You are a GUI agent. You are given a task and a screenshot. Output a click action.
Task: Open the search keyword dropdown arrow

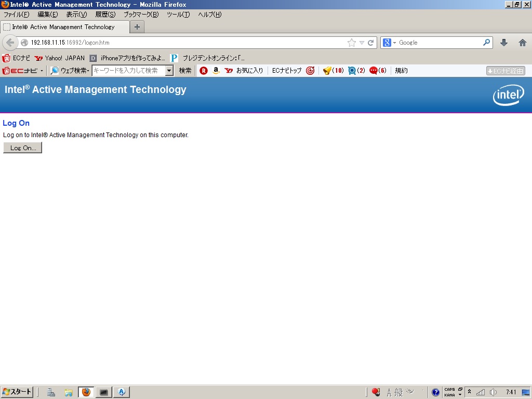[169, 71]
